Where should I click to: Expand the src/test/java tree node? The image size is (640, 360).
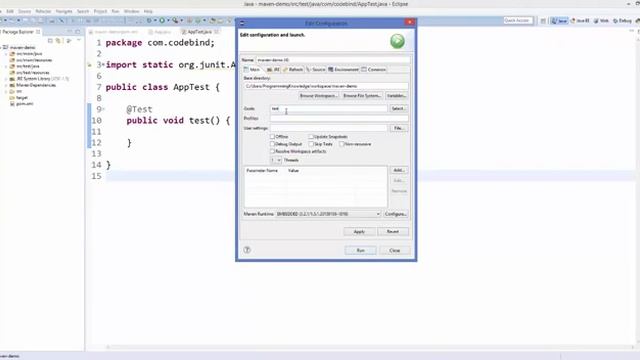(x=6, y=66)
